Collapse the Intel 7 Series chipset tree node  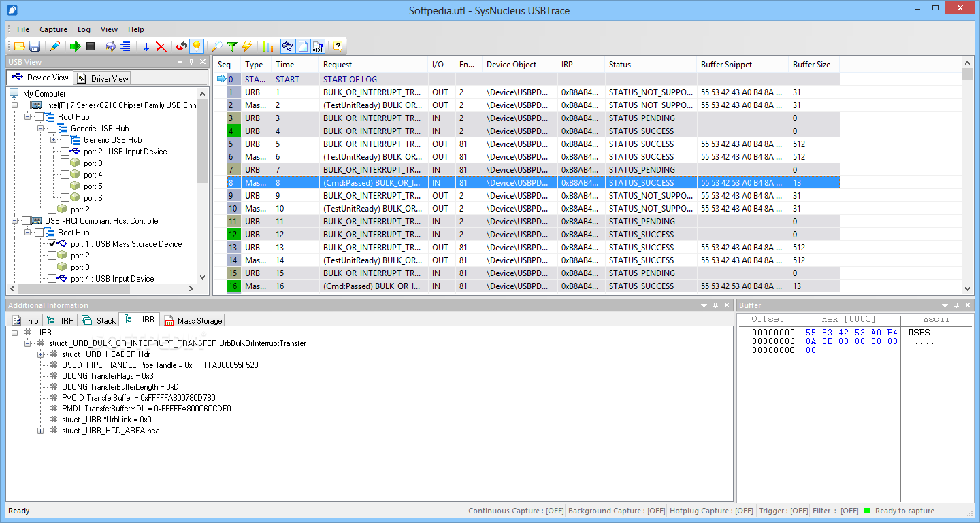14,105
